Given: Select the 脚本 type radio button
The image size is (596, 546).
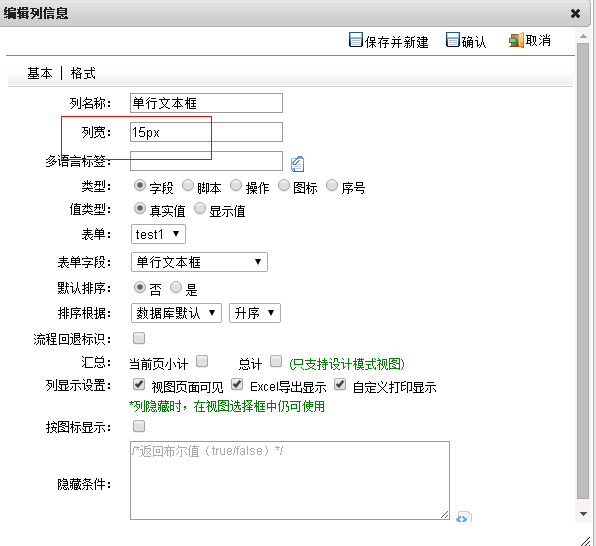Looking at the screenshot, I should click(188, 186).
